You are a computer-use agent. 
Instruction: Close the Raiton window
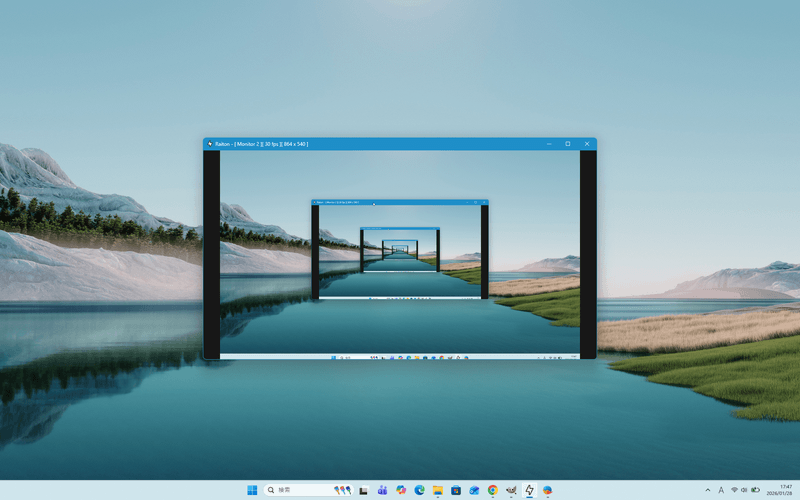[x=587, y=144]
